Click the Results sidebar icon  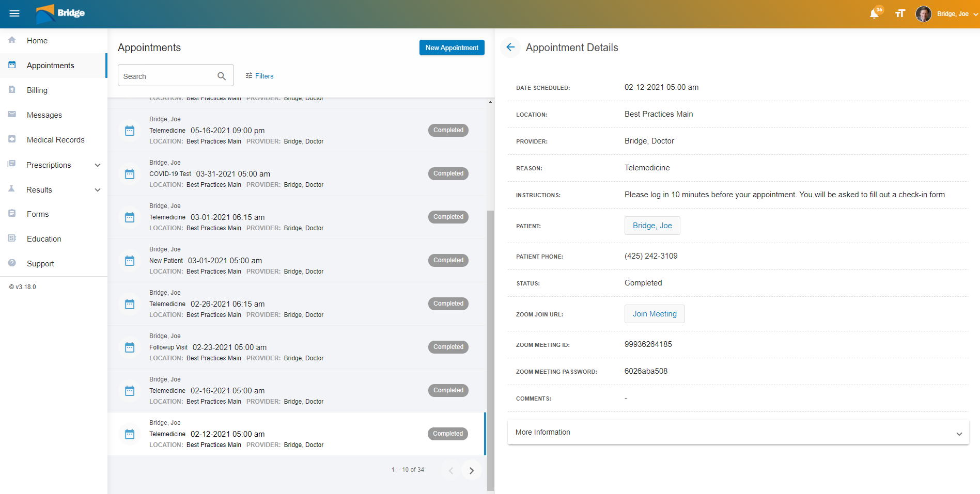[x=12, y=189]
